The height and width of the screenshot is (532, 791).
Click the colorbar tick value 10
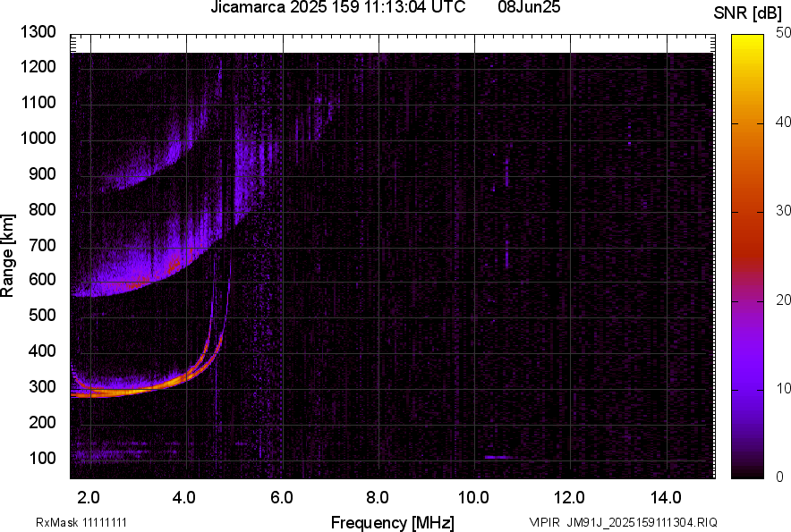[x=783, y=388]
